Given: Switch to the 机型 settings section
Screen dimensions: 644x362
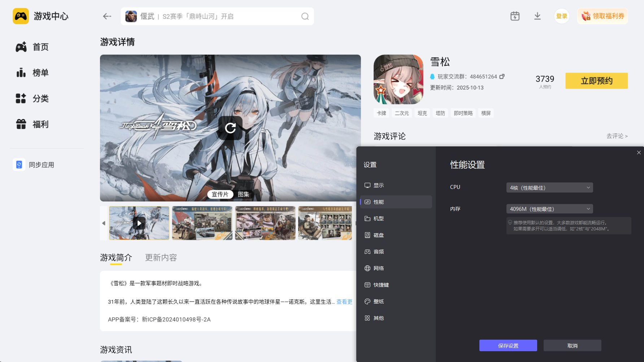Looking at the screenshot, I should tap(379, 218).
